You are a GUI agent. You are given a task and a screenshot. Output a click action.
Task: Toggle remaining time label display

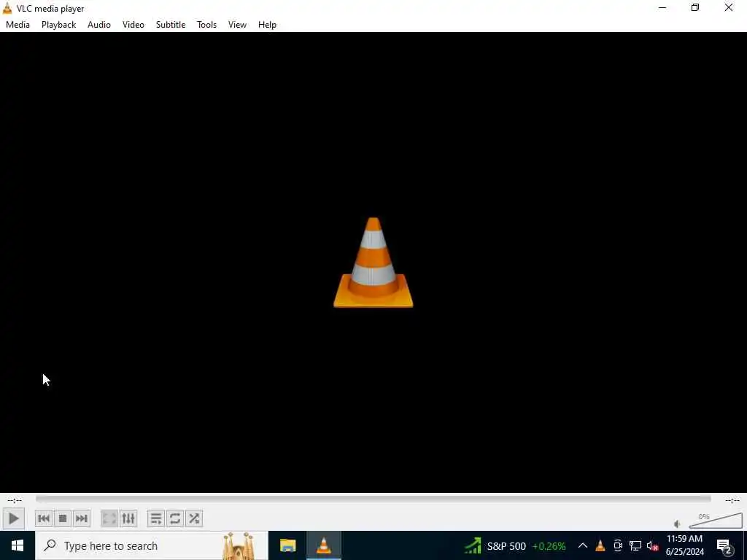732,500
